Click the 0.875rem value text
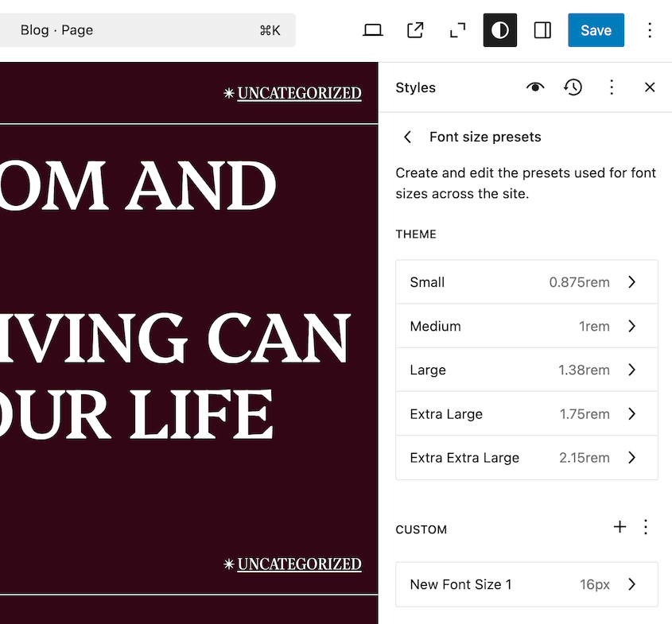This screenshot has height=624, width=672. [x=579, y=282]
